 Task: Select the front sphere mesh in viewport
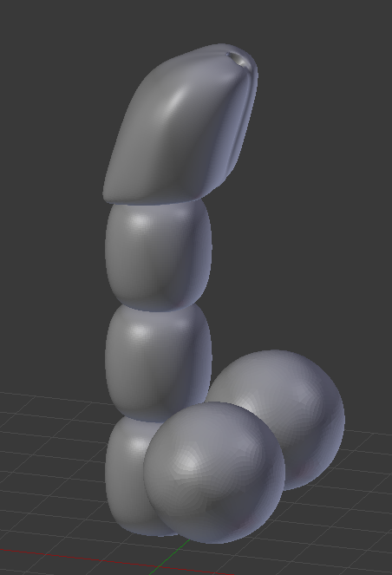click(x=214, y=473)
